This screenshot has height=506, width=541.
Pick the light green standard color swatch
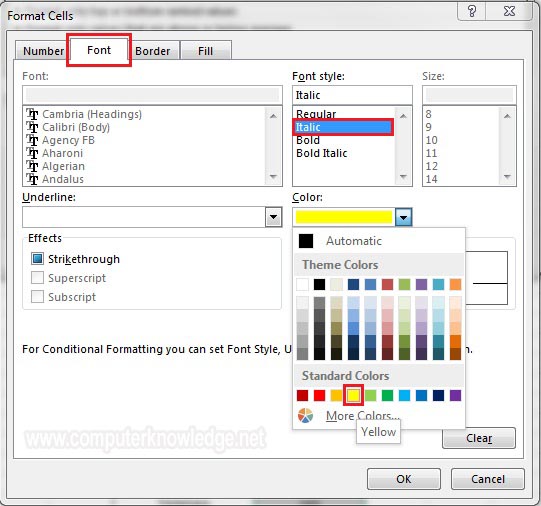tap(370, 395)
